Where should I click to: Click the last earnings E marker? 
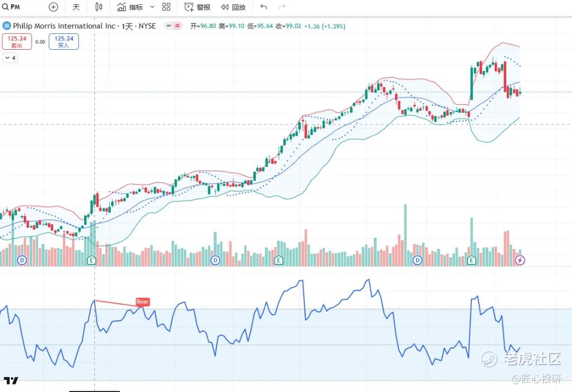click(471, 260)
